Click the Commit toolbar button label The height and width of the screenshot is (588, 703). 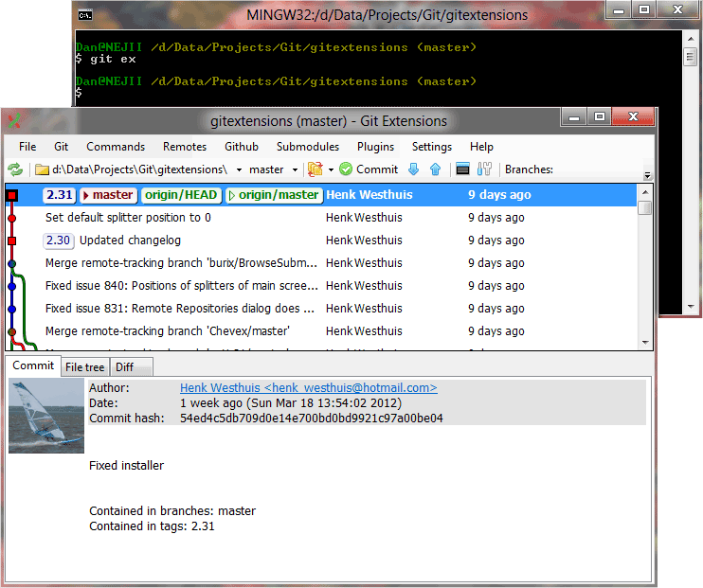pyautogui.click(x=377, y=169)
